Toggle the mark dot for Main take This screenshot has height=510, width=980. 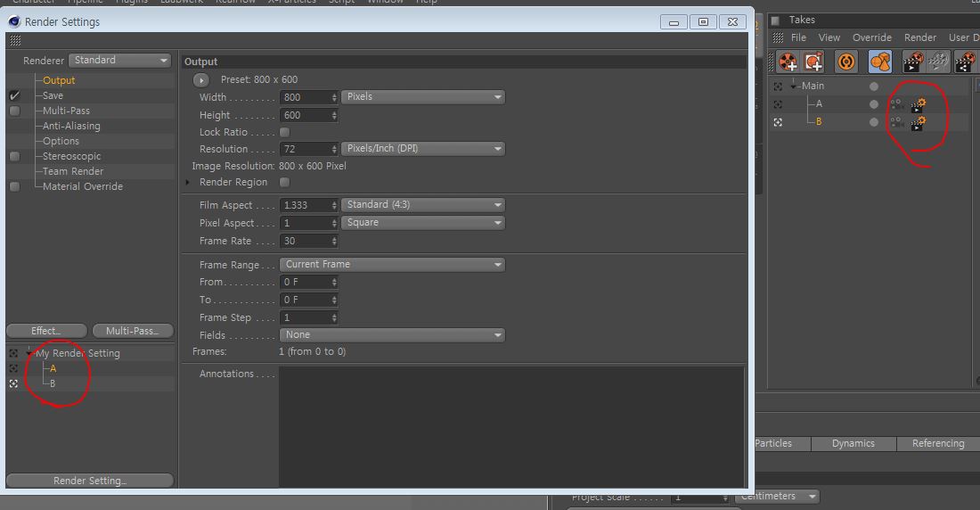click(x=874, y=86)
